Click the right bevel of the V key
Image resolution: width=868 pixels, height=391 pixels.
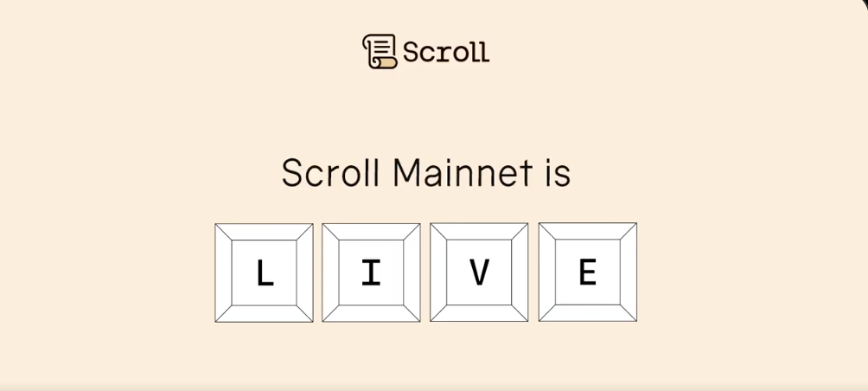click(520, 272)
